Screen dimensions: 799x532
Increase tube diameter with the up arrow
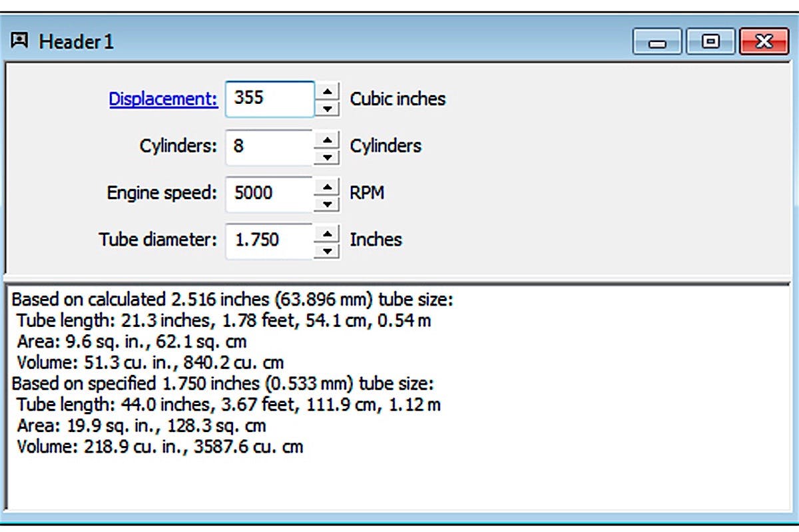(327, 233)
